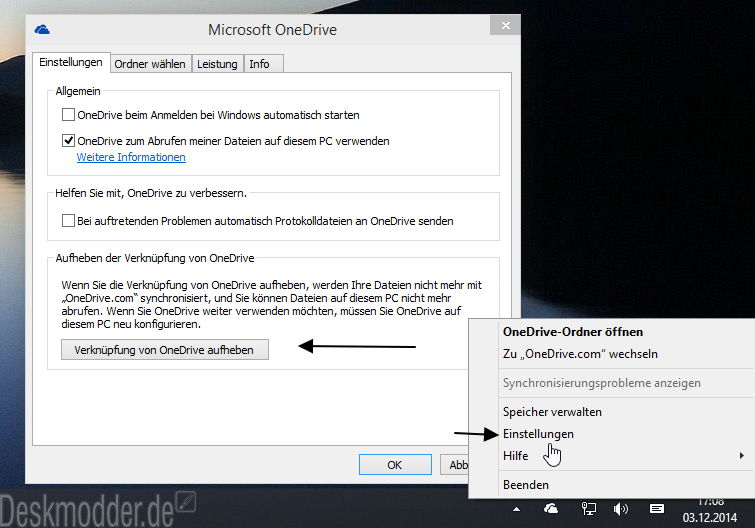This screenshot has width=755, height=528.
Task: Expand the Hilfe submenu arrow
Action: [741, 456]
